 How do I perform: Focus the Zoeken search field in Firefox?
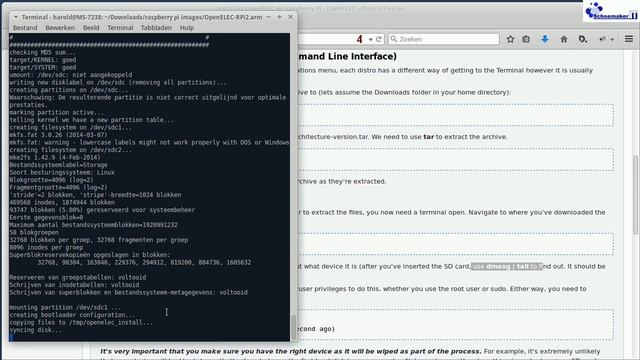(x=444, y=39)
